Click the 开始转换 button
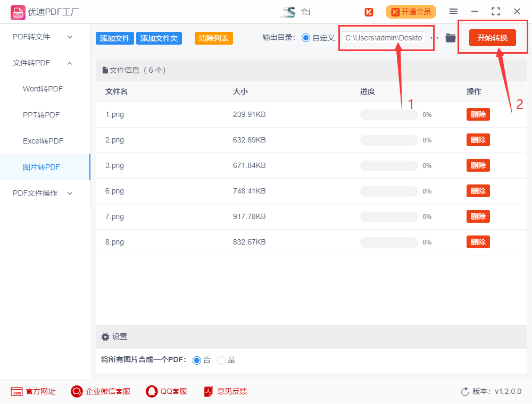This screenshot has width=532, height=404. pos(493,37)
